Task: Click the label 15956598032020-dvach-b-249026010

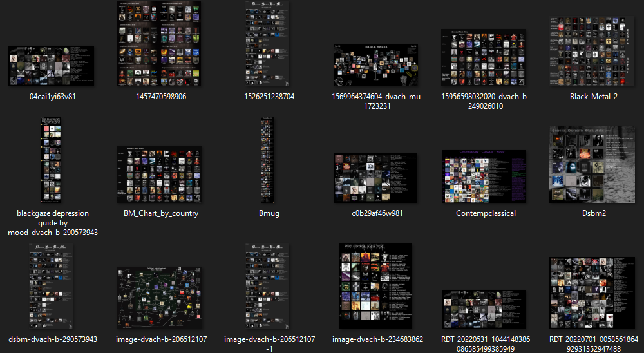Action: pos(486,101)
